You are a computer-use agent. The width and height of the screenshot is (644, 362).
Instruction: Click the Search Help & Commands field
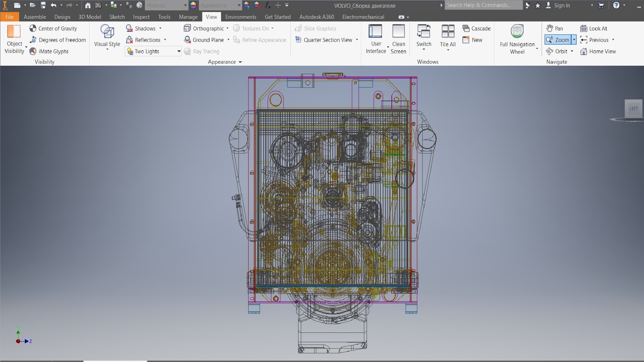click(483, 5)
